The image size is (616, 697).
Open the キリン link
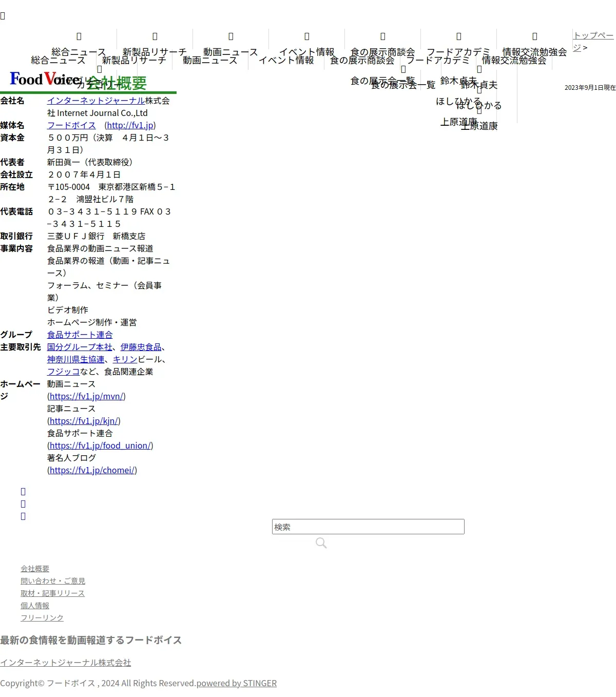(x=125, y=359)
